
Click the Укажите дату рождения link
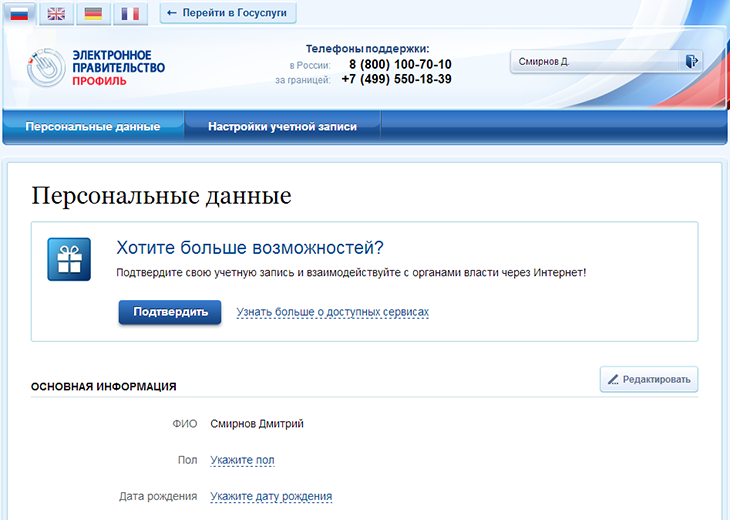coord(271,496)
